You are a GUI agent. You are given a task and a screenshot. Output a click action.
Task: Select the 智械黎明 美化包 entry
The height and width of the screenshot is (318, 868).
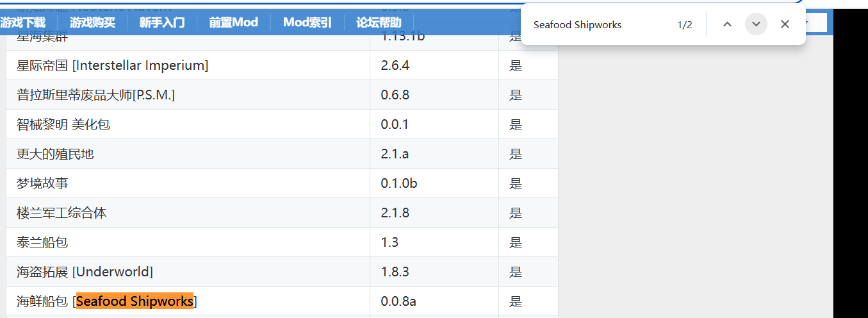click(x=63, y=124)
